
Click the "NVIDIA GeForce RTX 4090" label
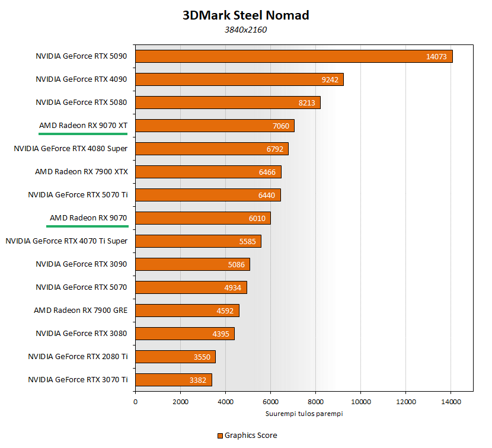click(x=81, y=79)
